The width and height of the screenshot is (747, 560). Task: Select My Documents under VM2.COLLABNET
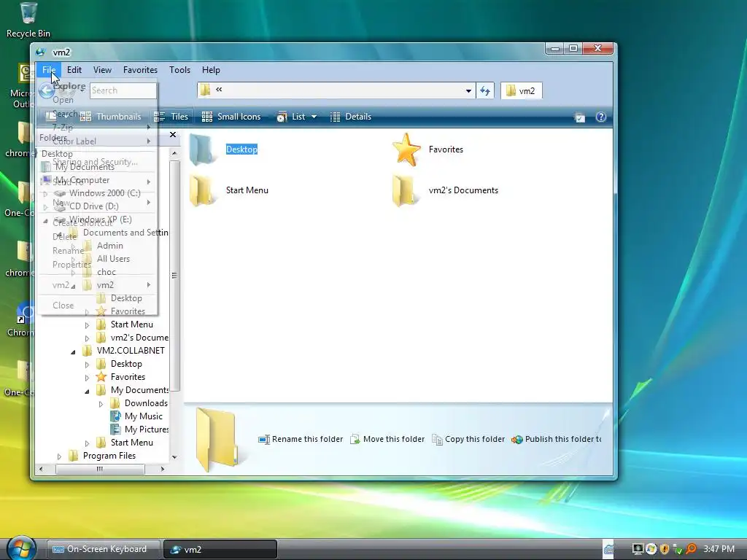point(139,390)
